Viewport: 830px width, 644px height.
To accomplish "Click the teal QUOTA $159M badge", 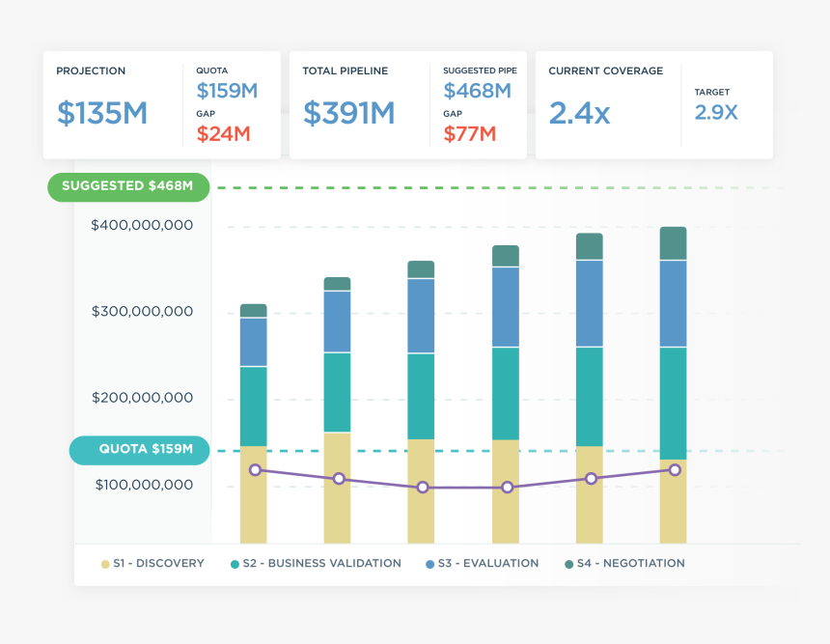I will [140, 450].
